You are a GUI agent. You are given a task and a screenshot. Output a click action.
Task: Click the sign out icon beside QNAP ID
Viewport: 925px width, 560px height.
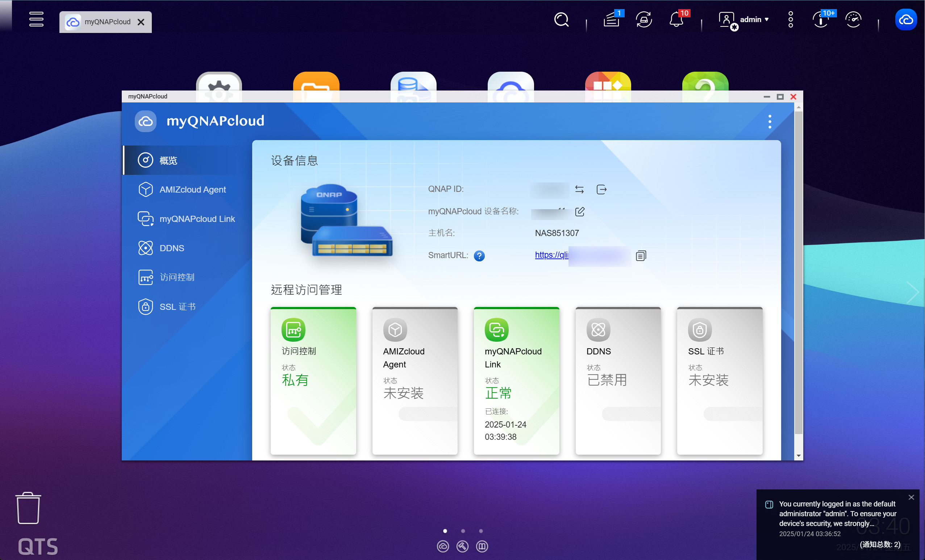click(601, 189)
